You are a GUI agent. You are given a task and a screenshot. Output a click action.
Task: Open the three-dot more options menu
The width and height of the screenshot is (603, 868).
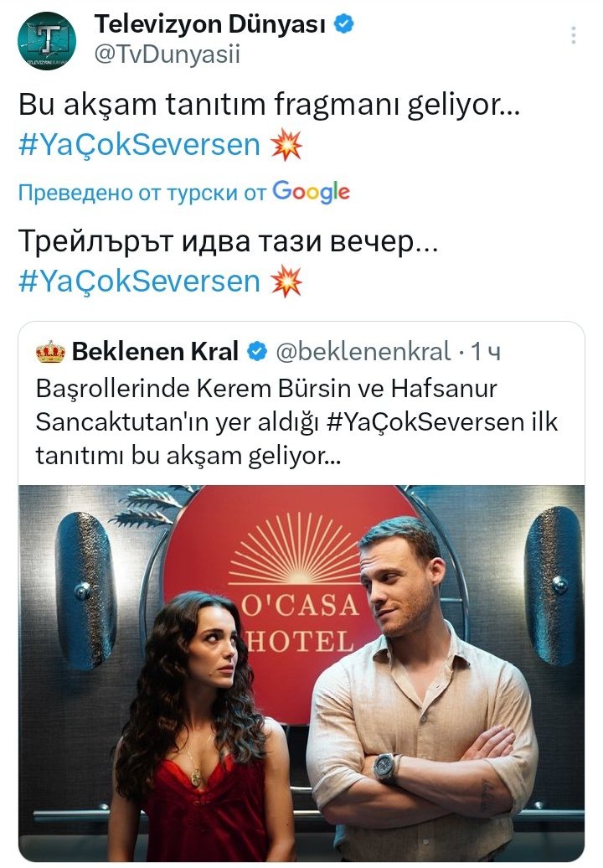tap(574, 35)
